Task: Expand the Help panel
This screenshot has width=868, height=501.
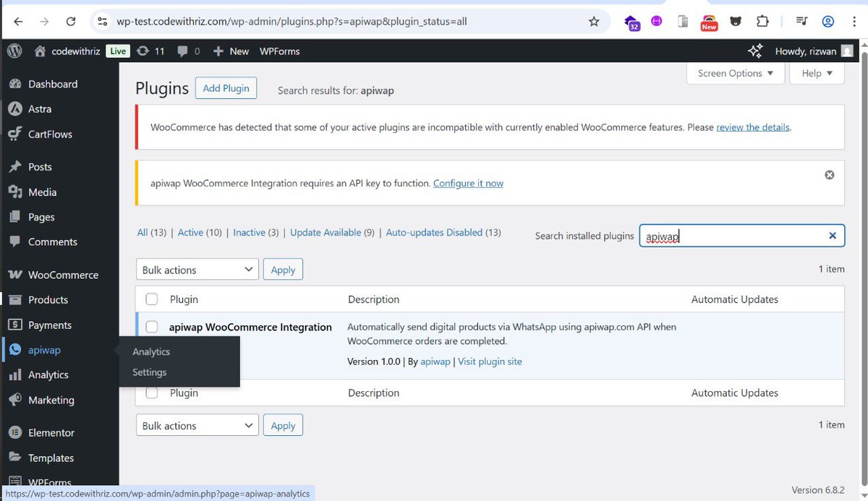Action: 817,73
